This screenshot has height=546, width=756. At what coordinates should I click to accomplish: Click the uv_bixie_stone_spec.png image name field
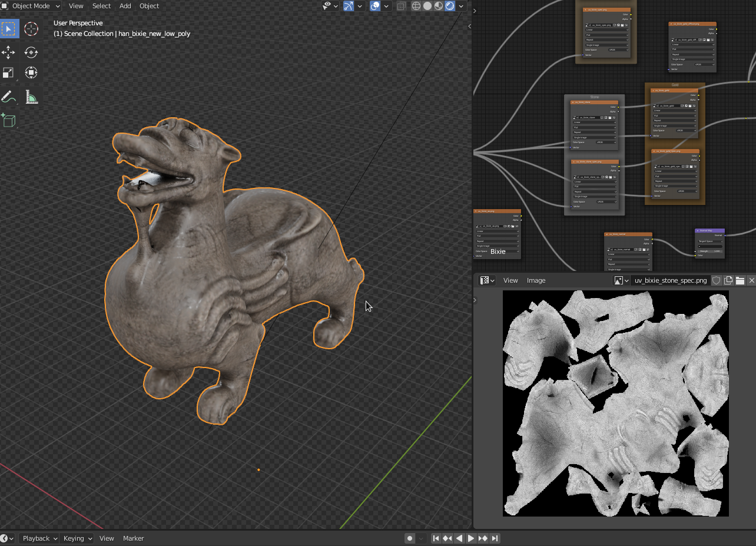point(671,280)
